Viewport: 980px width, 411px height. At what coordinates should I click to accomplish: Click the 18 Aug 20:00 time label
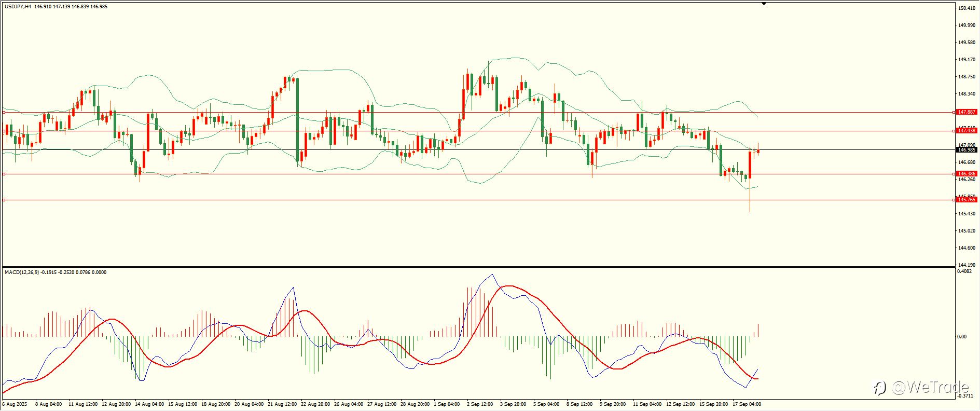(216, 404)
